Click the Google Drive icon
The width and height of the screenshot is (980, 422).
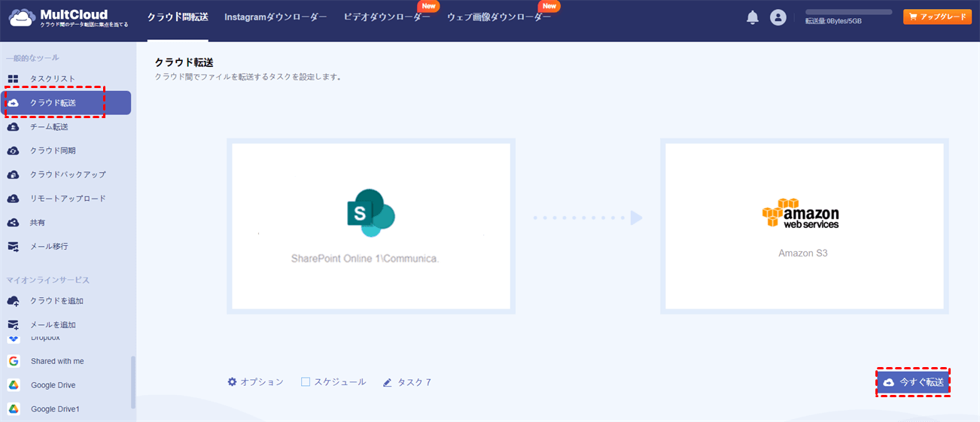pyautogui.click(x=14, y=385)
